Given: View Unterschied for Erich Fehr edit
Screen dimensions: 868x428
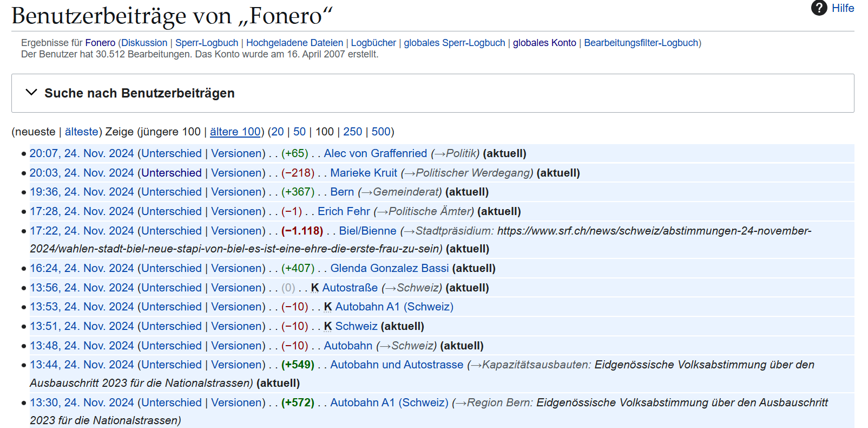Looking at the screenshot, I should pos(172,211).
